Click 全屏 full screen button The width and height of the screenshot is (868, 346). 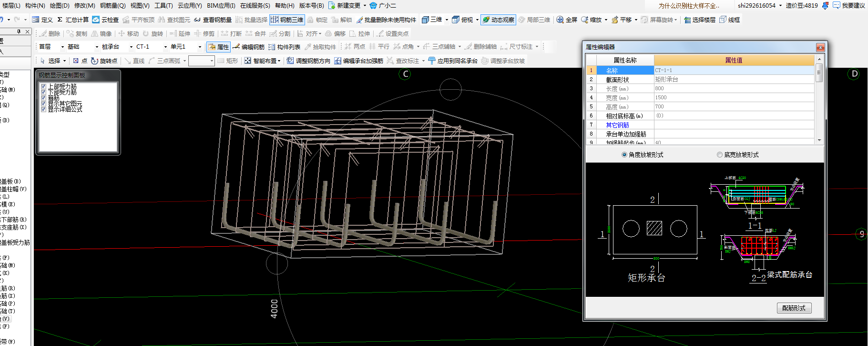coord(567,20)
